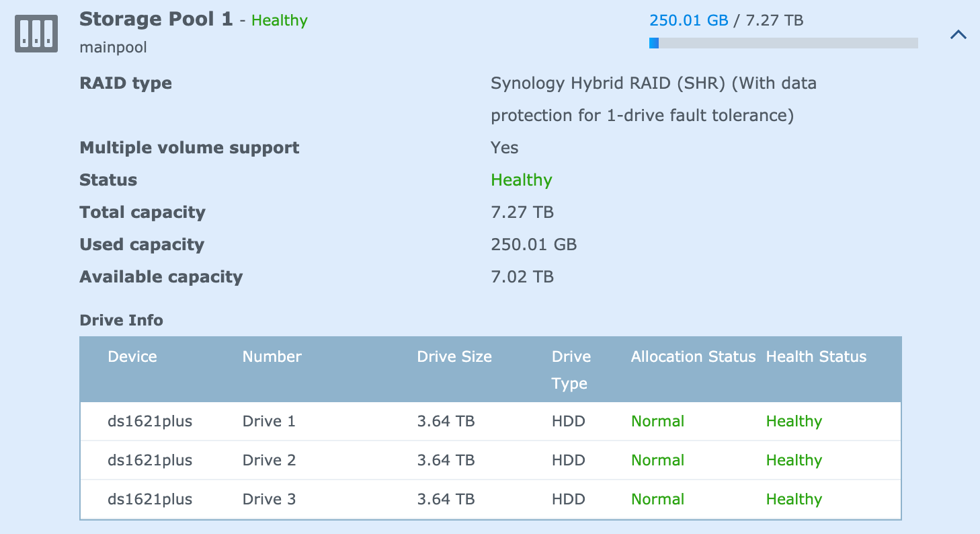Select the Storage Pool 1 title
980x534 pixels.
coord(156,20)
